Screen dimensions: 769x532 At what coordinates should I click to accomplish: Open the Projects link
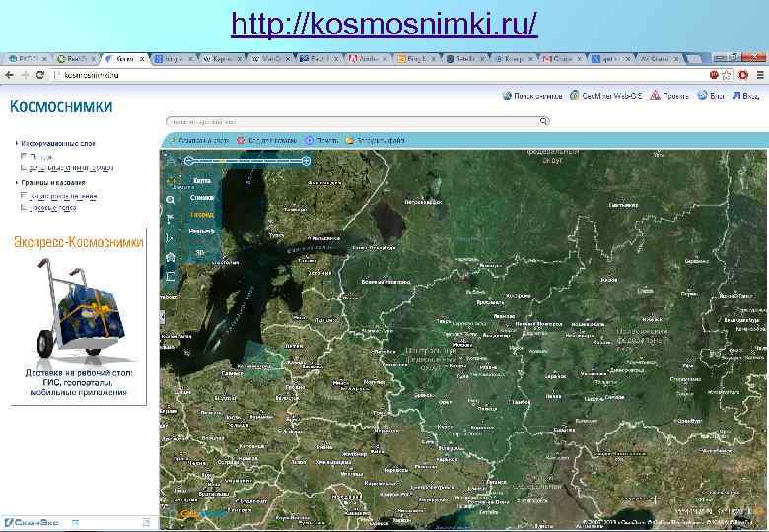click(x=669, y=96)
